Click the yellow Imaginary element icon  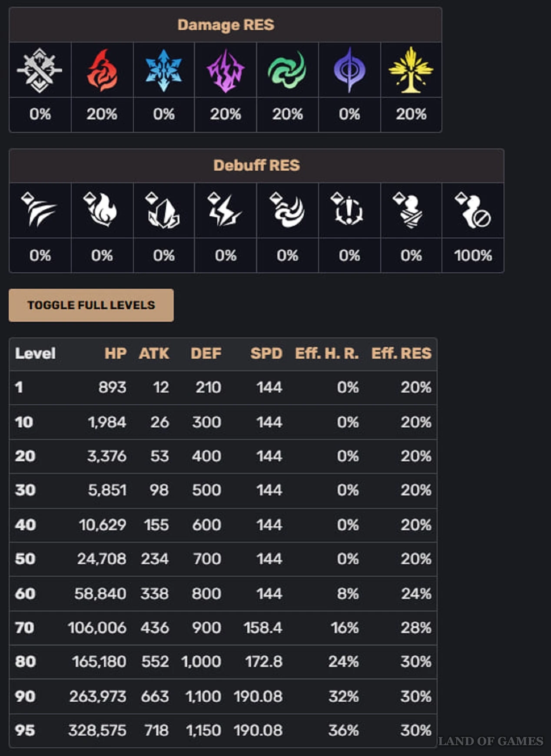point(411,70)
